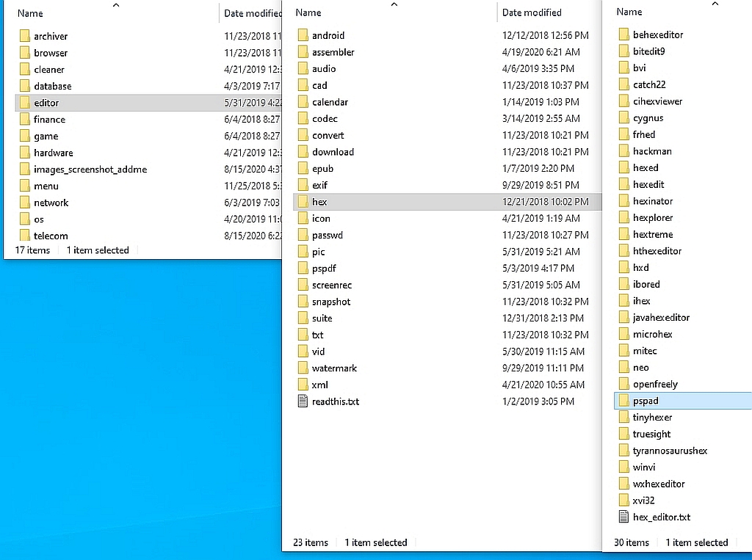Select the assembler folder icon
752x560 pixels.
303,52
